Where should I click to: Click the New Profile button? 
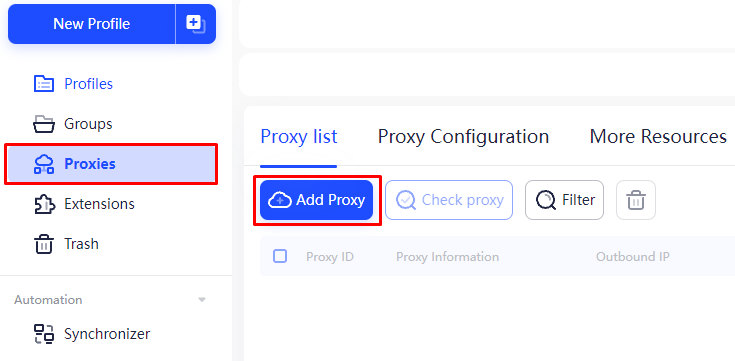coord(92,24)
